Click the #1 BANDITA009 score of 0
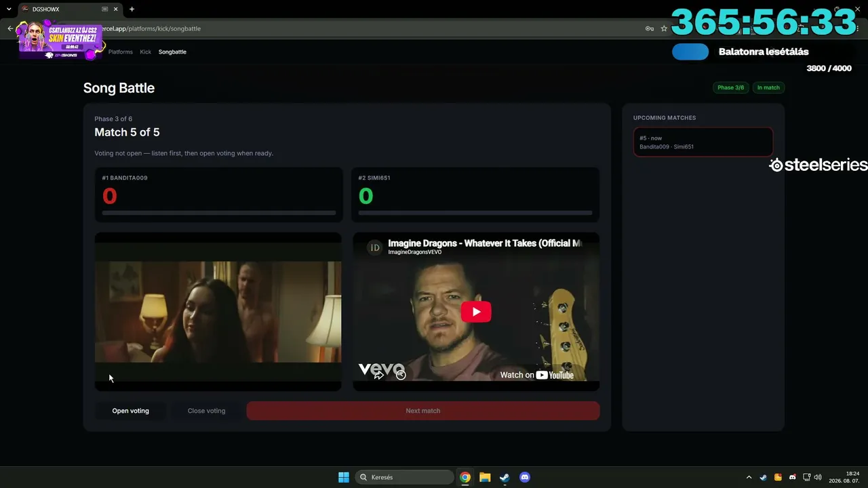The height and width of the screenshot is (488, 868). pos(109,196)
